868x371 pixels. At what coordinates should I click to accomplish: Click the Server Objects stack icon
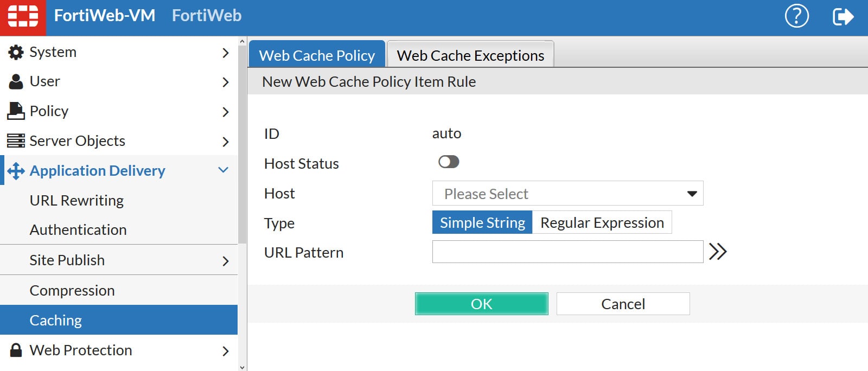pyautogui.click(x=16, y=141)
